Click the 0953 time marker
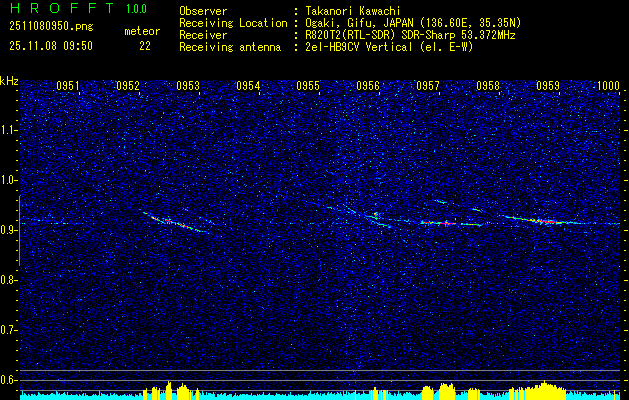 click(x=188, y=86)
